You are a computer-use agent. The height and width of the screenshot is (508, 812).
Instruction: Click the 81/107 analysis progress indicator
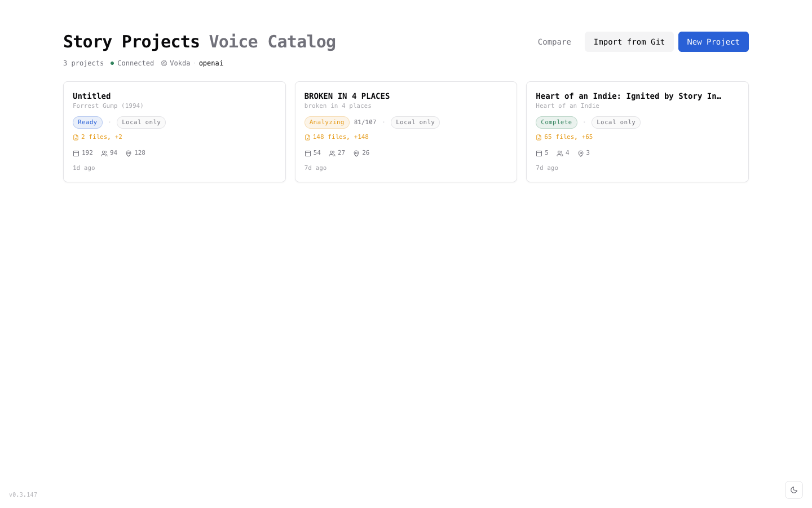(x=365, y=122)
